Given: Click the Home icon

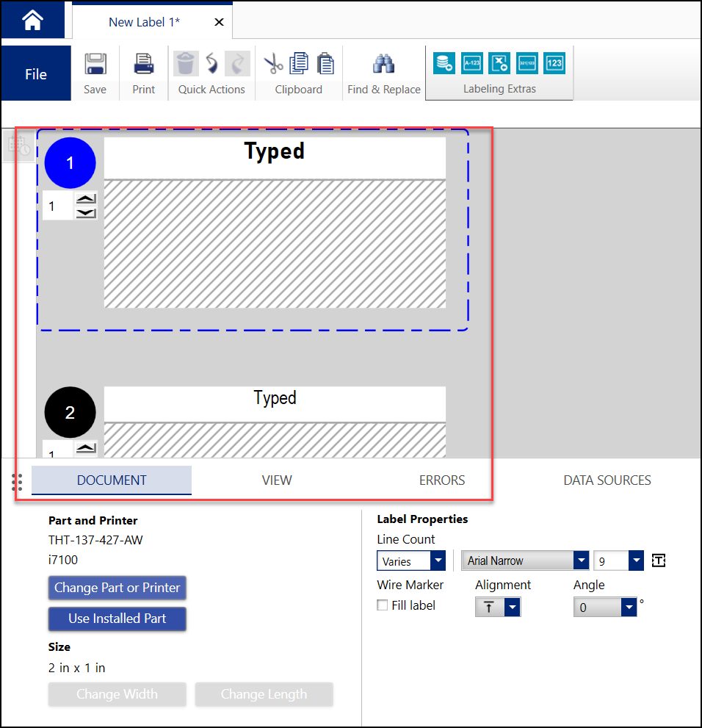Looking at the screenshot, I should click(x=32, y=21).
